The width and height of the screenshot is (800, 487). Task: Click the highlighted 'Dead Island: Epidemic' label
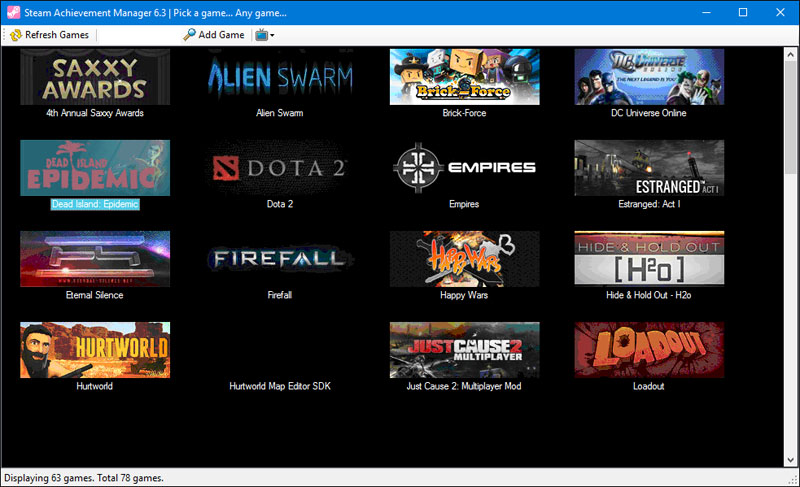pyautogui.click(x=95, y=204)
